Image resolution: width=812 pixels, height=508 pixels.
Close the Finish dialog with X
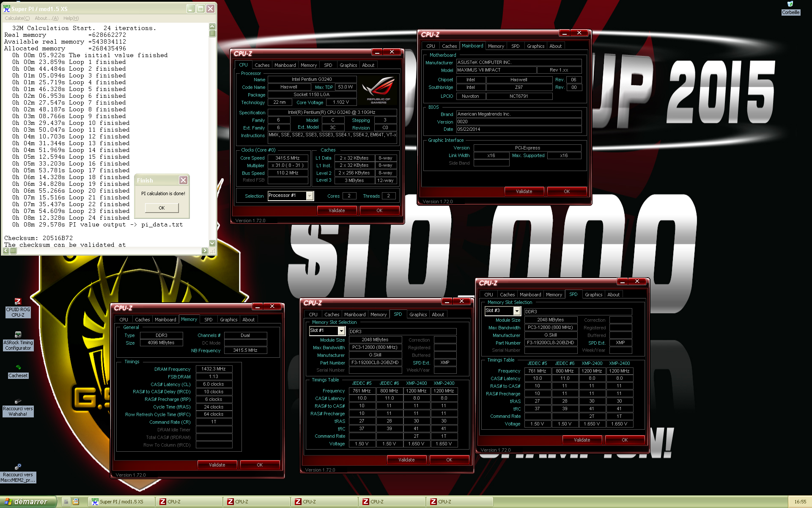pos(183,180)
